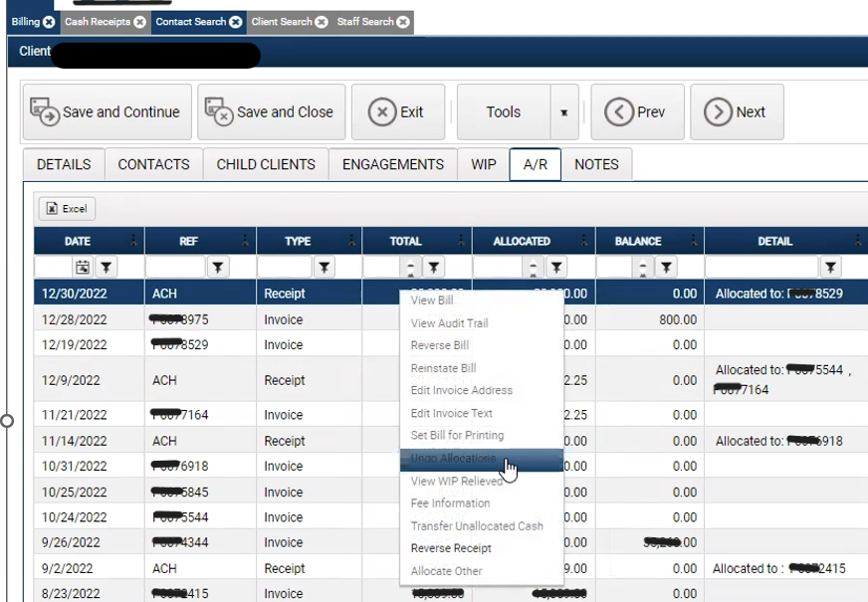Close the Billing tab
The height and width of the screenshot is (602, 868).
click(x=49, y=22)
